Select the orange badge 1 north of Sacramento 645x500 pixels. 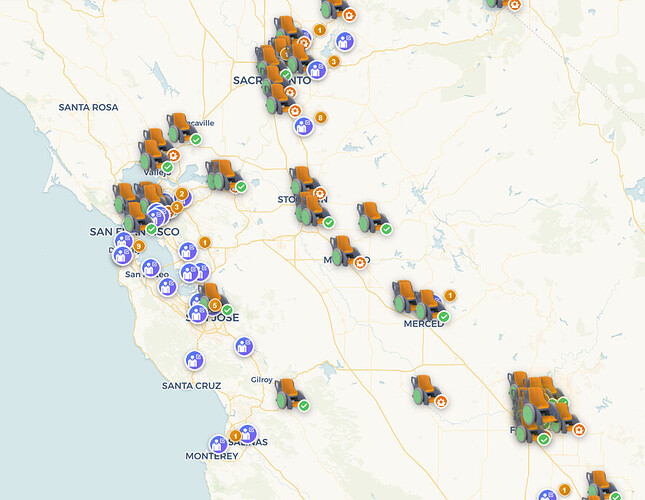pyautogui.click(x=320, y=30)
